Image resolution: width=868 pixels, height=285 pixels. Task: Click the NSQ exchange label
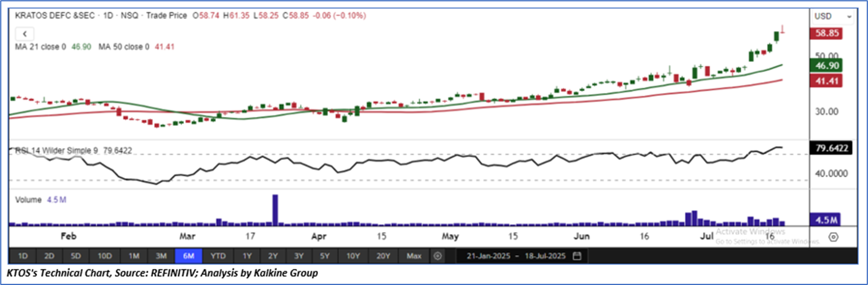(130, 15)
